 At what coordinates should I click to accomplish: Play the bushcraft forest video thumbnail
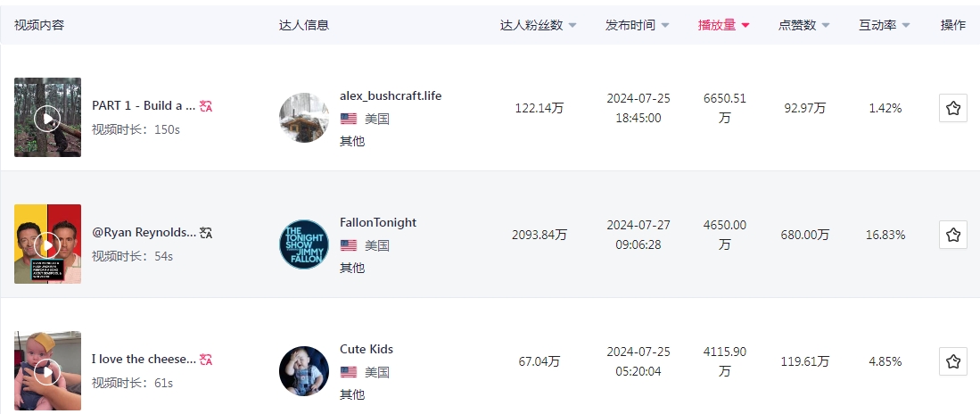pos(47,118)
